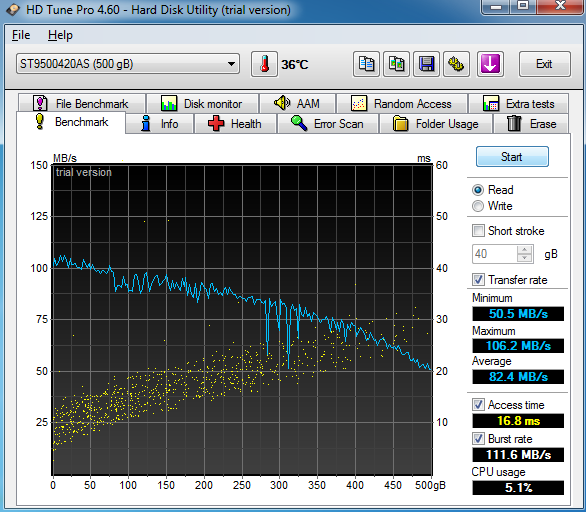Increase short stroke value with up arrow
Screen dimensions: 586x512
pos(525,250)
